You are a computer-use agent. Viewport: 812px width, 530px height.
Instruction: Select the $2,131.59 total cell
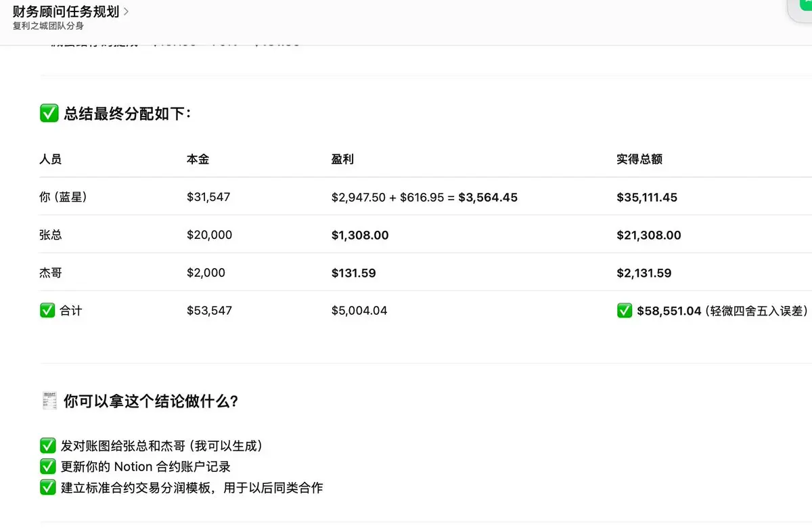644,273
